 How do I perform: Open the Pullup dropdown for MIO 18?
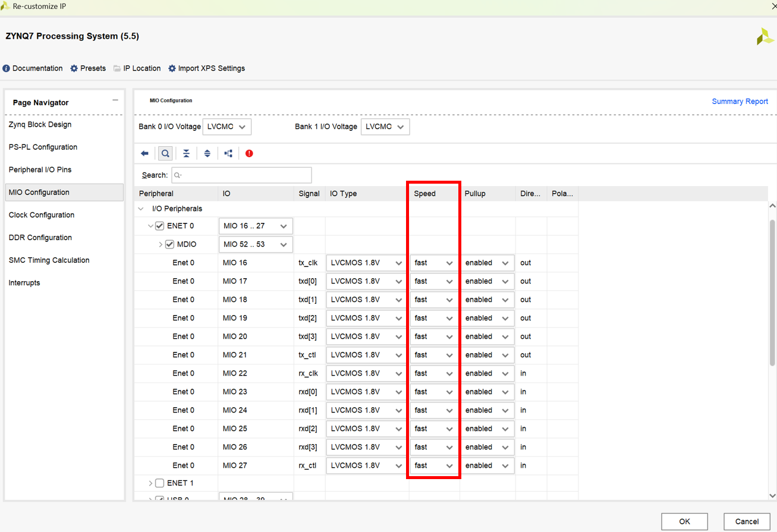click(487, 300)
